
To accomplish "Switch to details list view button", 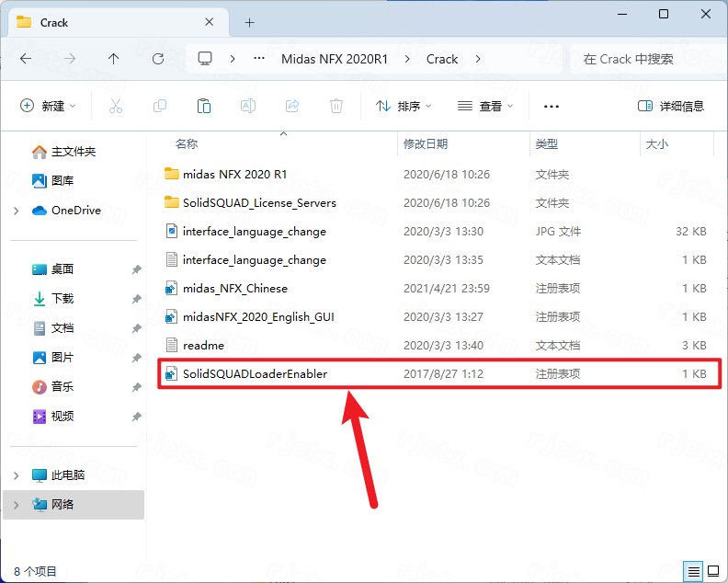I will click(x=694, y=571).
